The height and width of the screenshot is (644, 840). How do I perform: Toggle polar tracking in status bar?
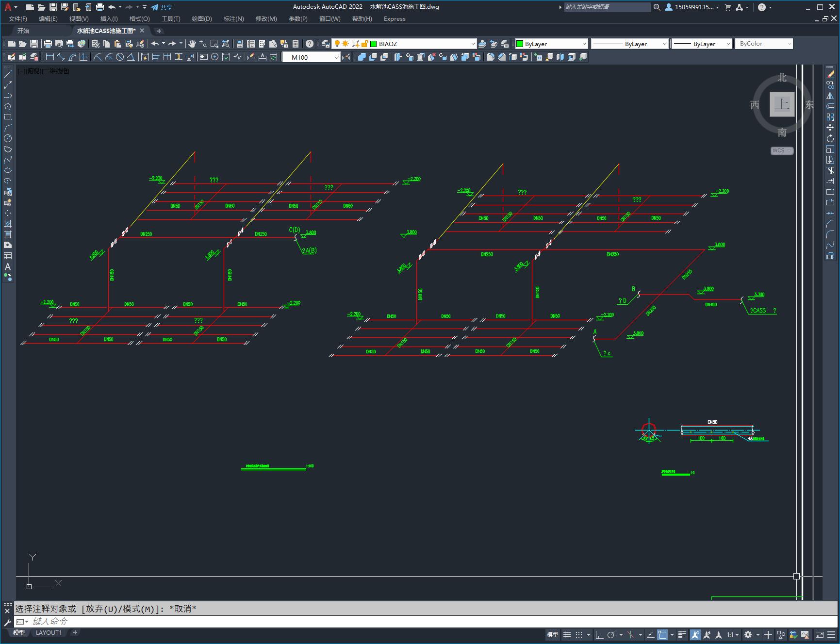click(611, 635)
